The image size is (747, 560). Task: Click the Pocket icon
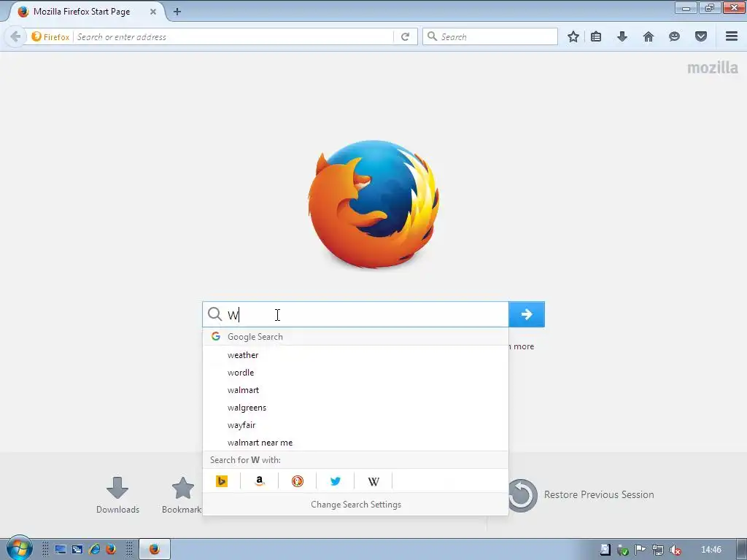tap(701, 36)
